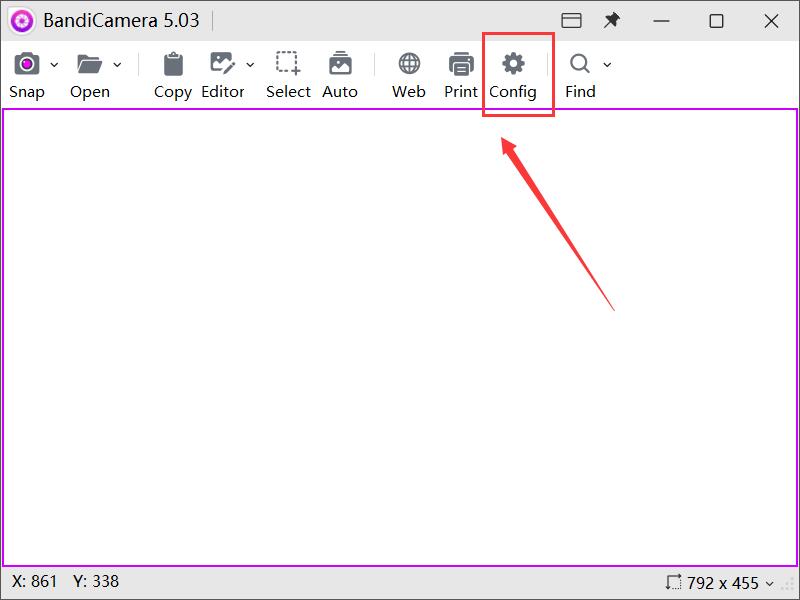The image size is (800, 600).
Task: Click the Copy clipboard icon
Action: point(173,65)
